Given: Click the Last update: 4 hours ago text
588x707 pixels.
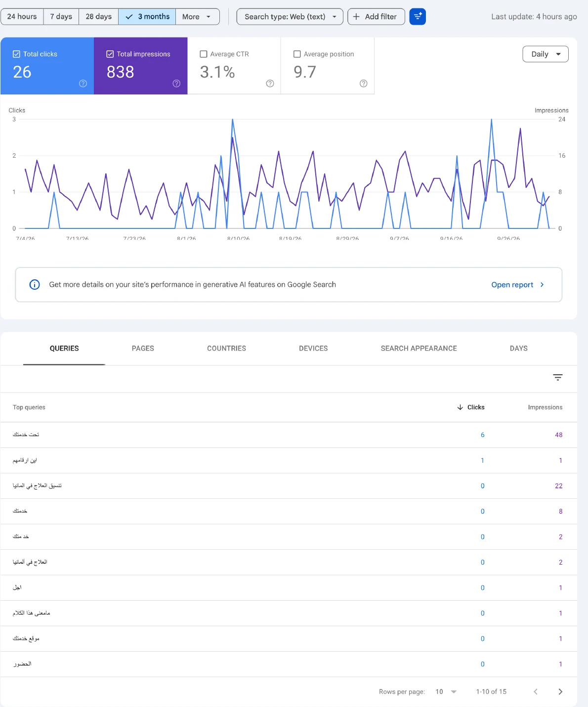Looking at the screenshot, I should pos(534,17).
